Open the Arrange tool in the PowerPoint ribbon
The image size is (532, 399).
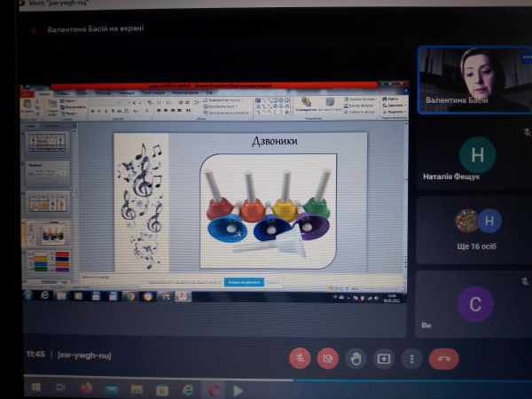(x=307, y=105)
